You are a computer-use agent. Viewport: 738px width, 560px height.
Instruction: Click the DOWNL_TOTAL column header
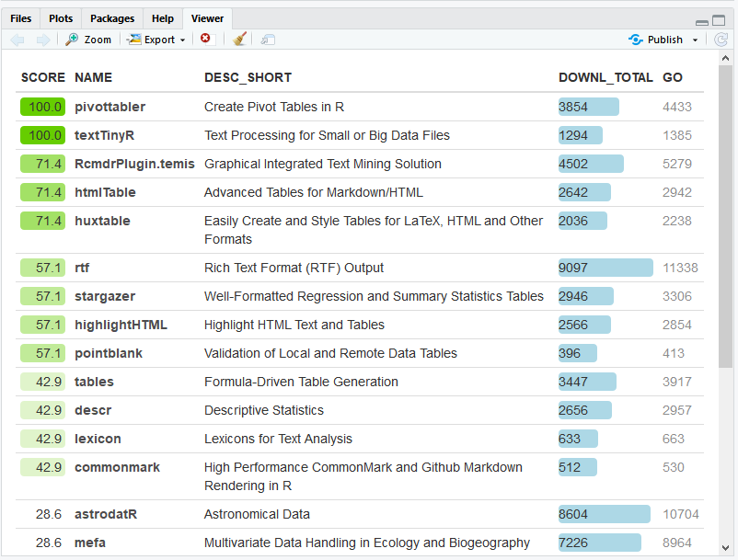click(x=605, y=77)
